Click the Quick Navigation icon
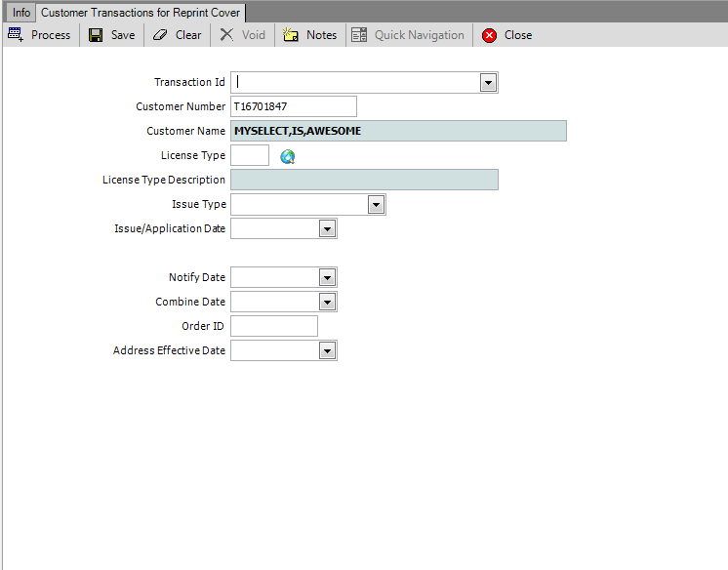Image resolution: width=728 pixels, height=570 pixels. [359, 35]
